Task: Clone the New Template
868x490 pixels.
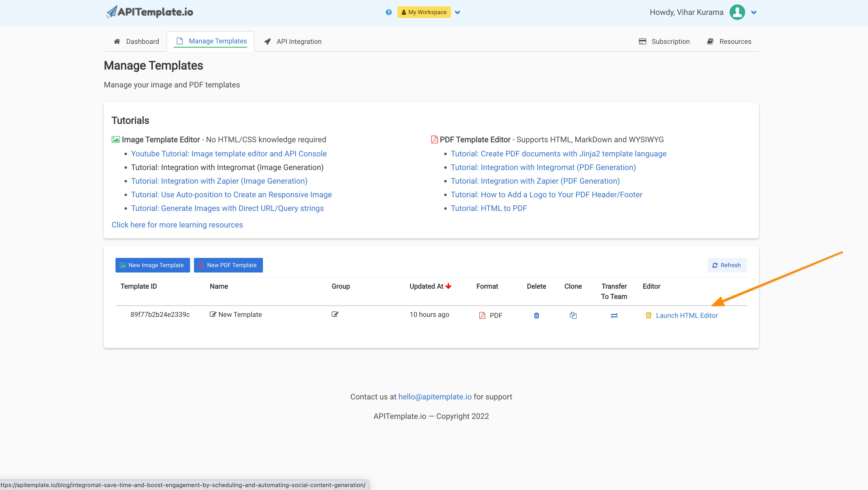Action: pos(573,315)
